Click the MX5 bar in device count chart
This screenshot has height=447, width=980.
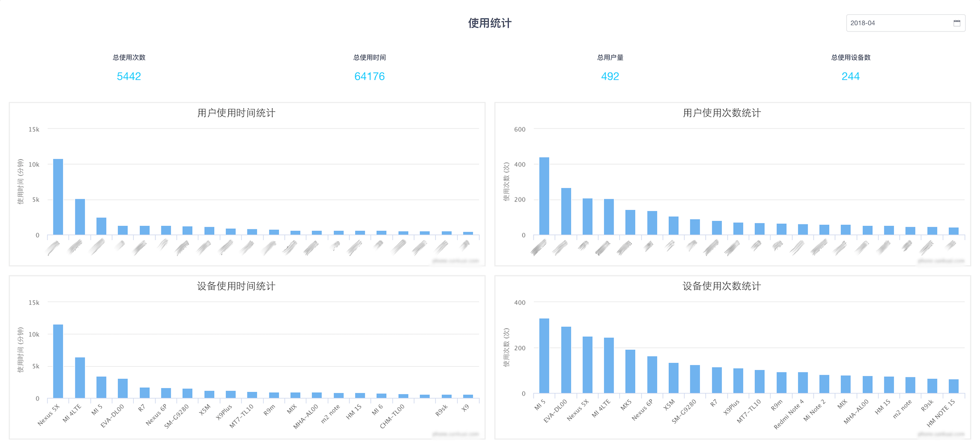coord(630,372)
